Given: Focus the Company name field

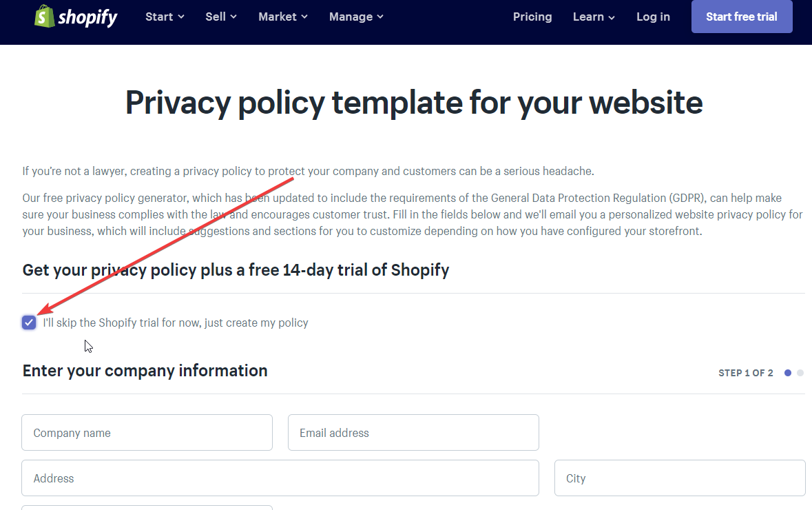Looking at the screenshot, I should (147, 433).
